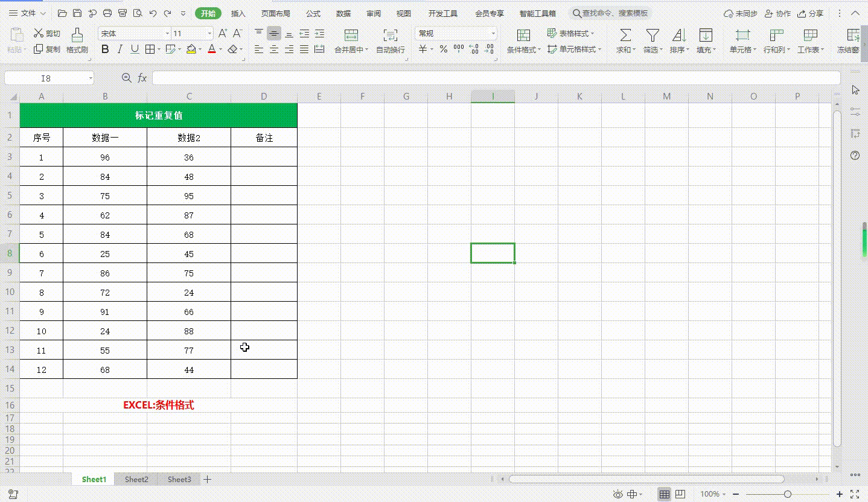This screenshot has width=868, height=502.
Task: Toggle vertical middle alignment button
Action: [x=274, y=34]
